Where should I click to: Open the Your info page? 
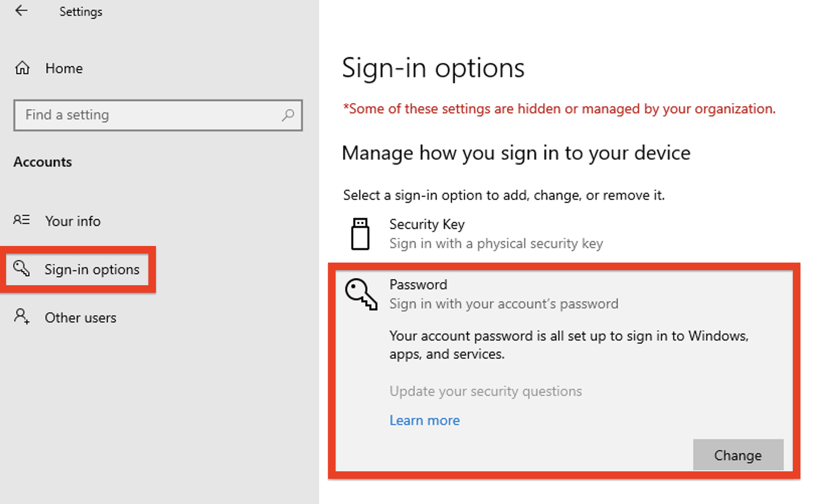(72, 221)
